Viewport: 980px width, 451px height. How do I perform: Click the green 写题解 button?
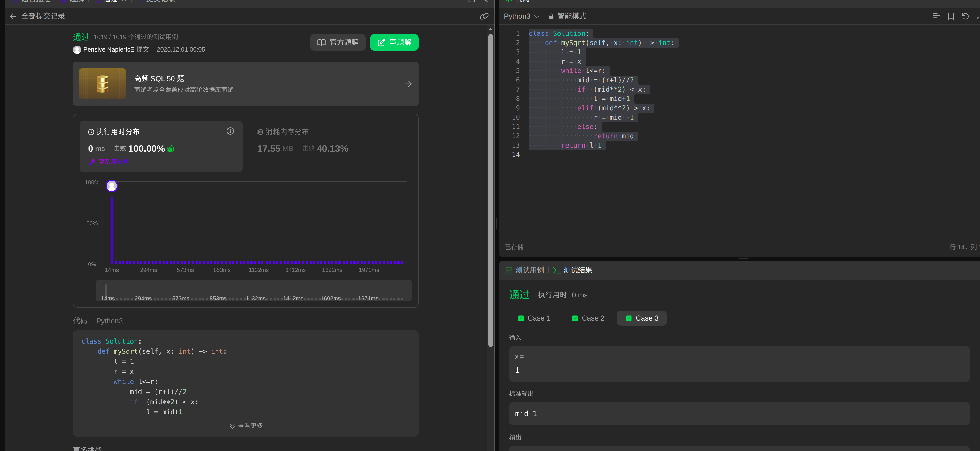click(394, 42)
